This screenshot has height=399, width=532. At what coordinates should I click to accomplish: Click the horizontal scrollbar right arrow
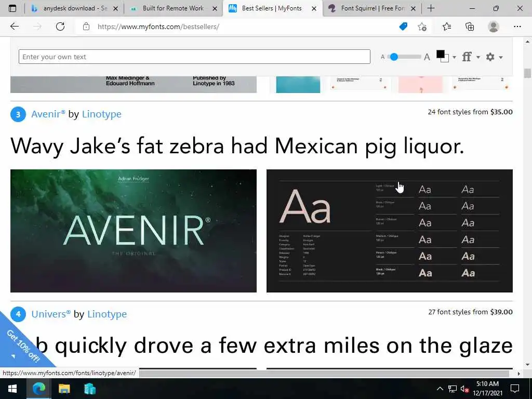[518, 373]
